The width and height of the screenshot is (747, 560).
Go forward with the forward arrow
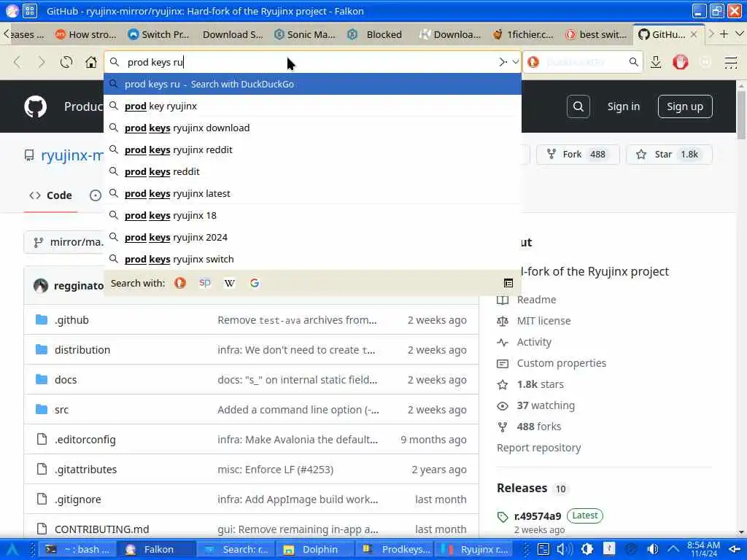coord(42,63)
